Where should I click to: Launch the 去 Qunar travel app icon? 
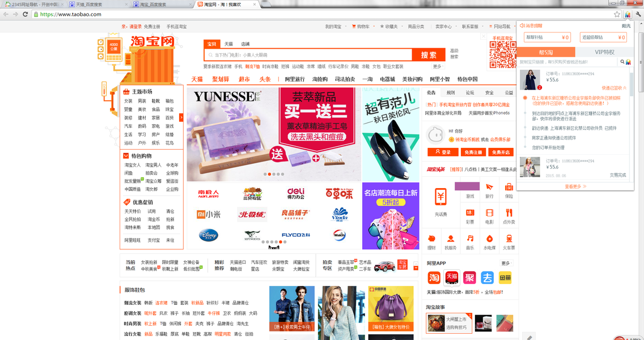click(487, 278)
